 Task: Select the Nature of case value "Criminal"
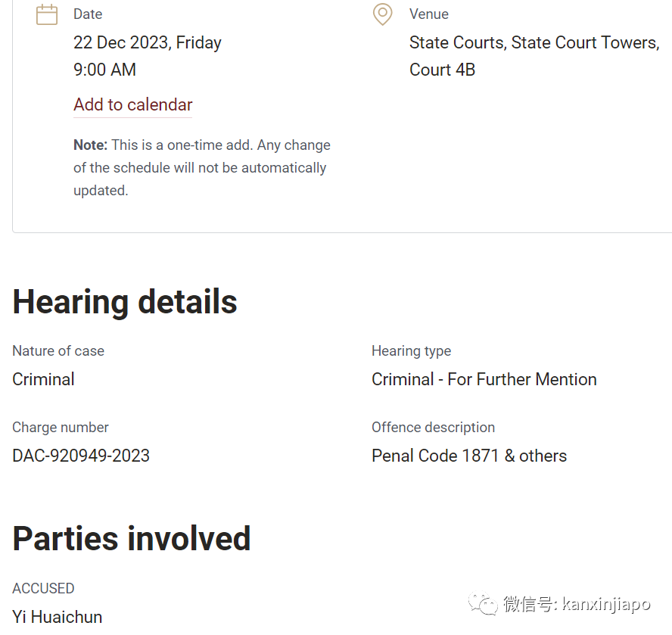[x=43, y=379]
